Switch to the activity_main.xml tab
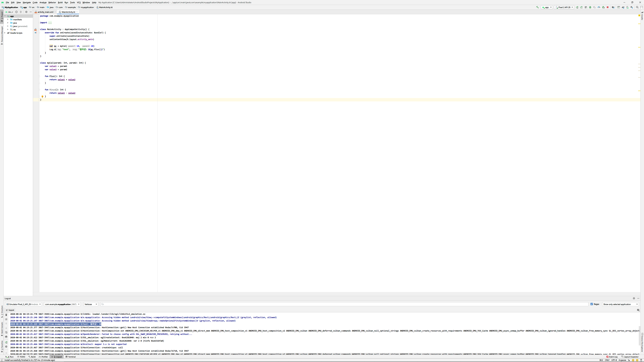644x362 pixels. click(45, 12)
